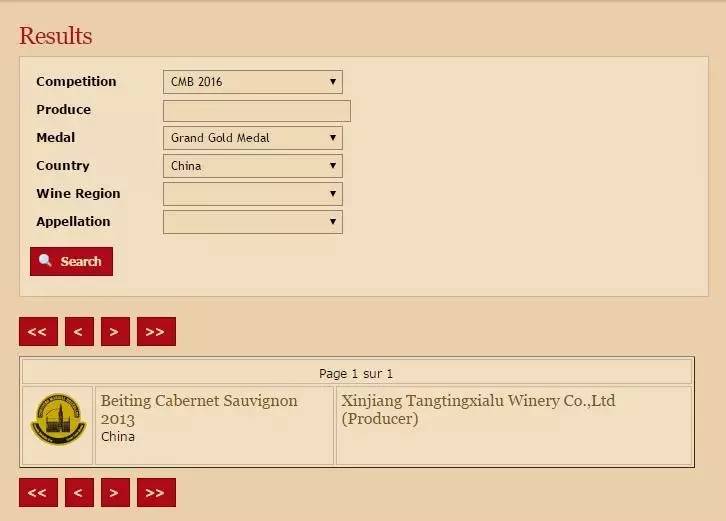Expand the empty Appellation dropdown

[x=253, y=222]
